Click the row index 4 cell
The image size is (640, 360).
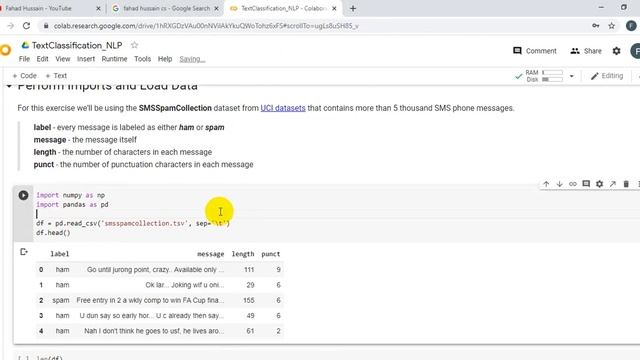(x=41, y=331)
